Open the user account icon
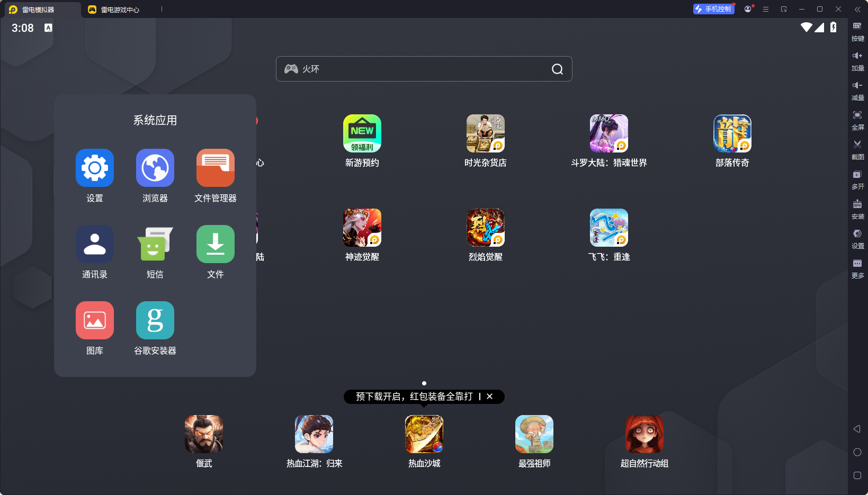The width and height of the screenshot is (868, 495). [x=748, y=9]
